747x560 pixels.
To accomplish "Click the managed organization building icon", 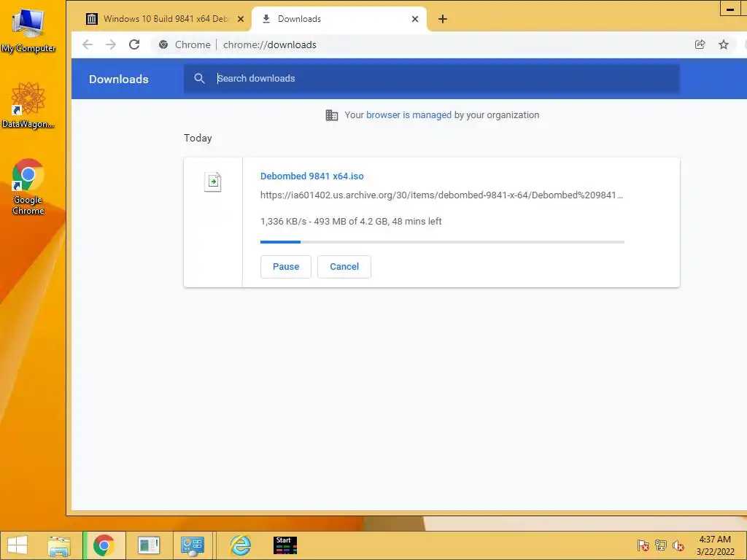I will pyautogui.click(x=332, y=115).
